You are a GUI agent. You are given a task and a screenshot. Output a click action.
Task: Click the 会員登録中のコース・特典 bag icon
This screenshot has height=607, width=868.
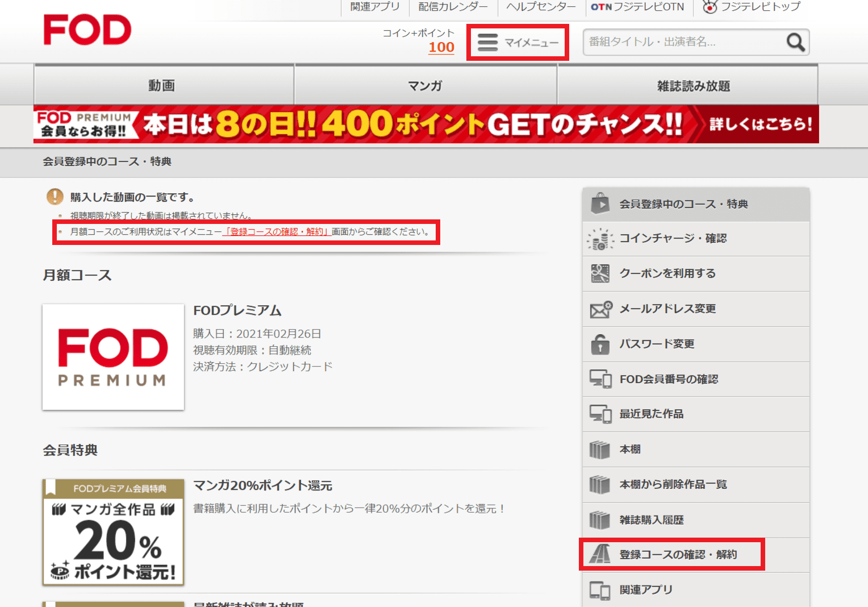coord(600,204)
